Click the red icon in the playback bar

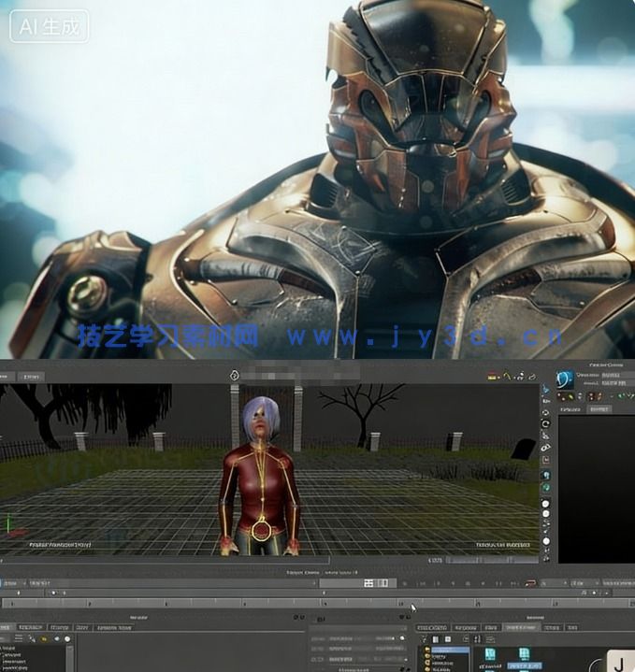[x=530, y=583]
